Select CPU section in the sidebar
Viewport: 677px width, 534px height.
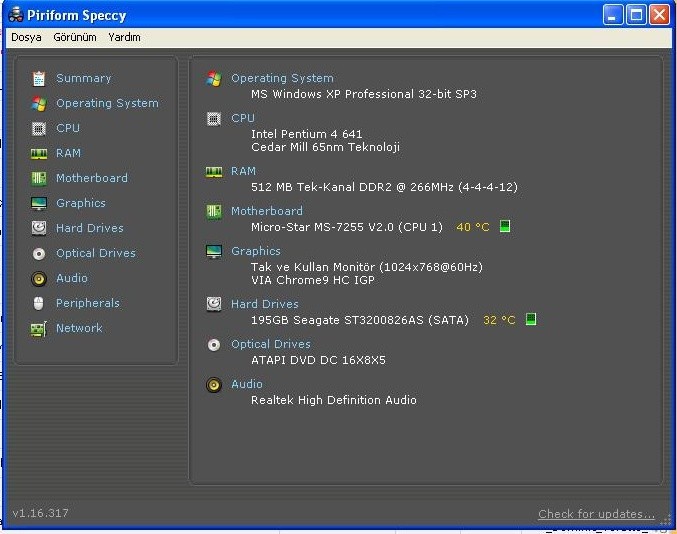pos(68,128)
